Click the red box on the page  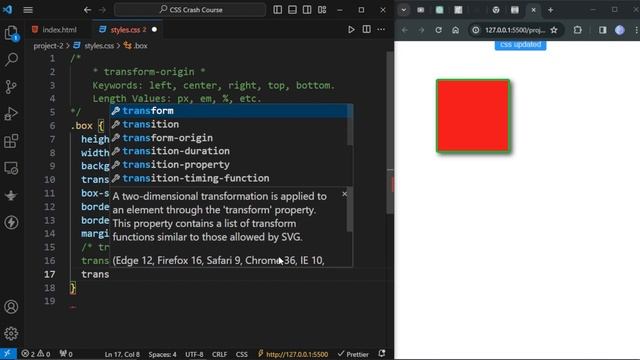pos(473,116)
